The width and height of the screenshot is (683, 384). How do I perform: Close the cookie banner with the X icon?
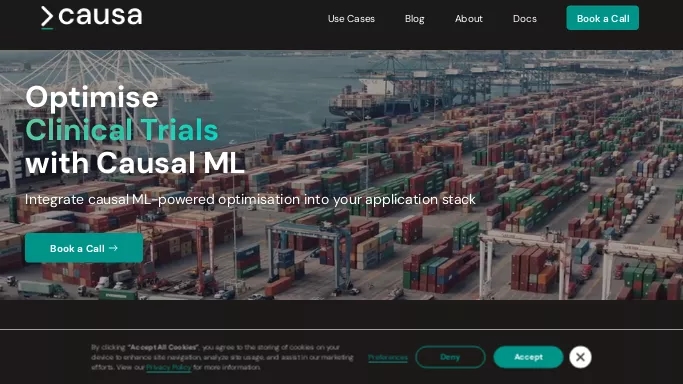click(580, 357)
